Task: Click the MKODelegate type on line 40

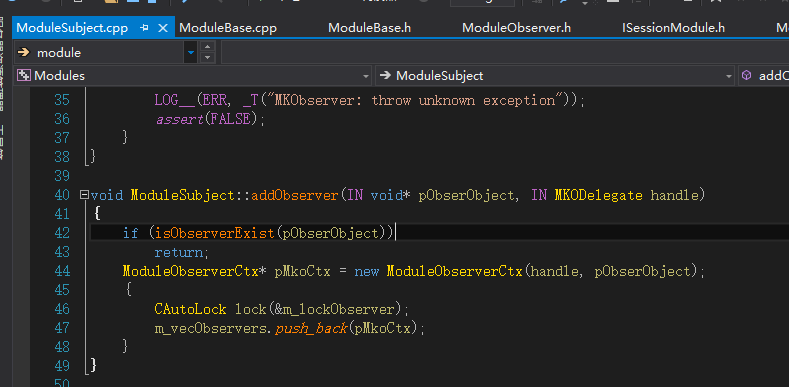Action: (598, 195)
